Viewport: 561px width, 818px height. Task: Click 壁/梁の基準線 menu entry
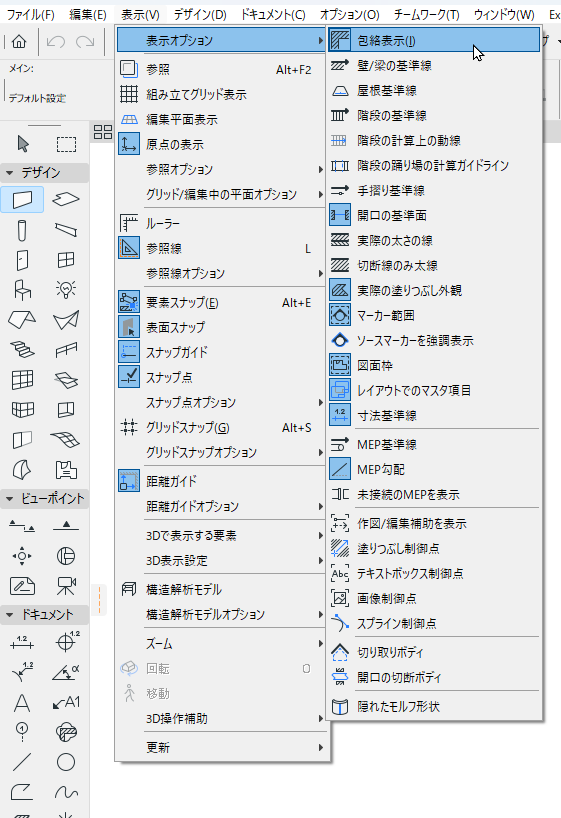[x=434, y=65]
